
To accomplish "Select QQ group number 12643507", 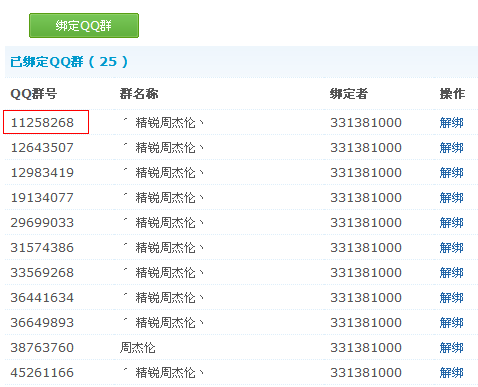I will 42,148.
